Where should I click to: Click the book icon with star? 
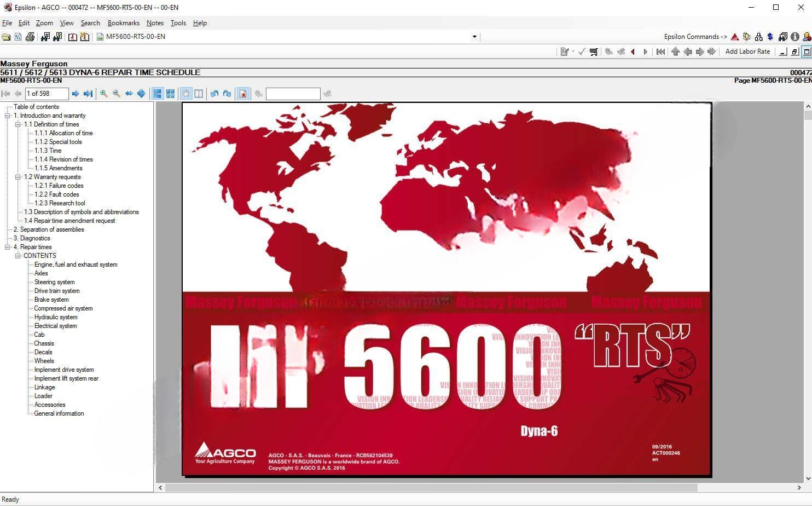pos(85,37)
